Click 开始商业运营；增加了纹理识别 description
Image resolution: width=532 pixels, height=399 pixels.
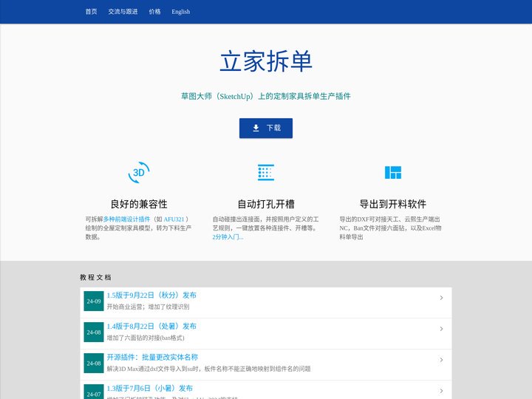pos(148,307)
